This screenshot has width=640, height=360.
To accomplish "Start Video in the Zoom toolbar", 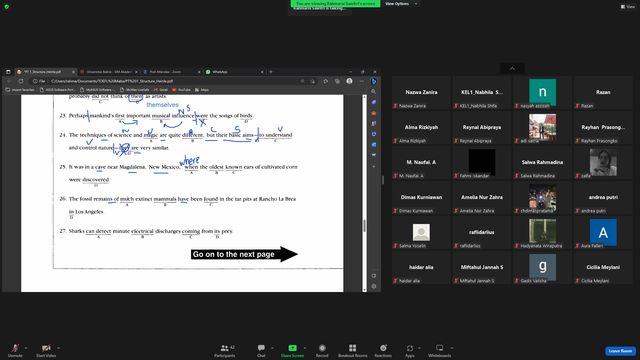I will point(46,350).
